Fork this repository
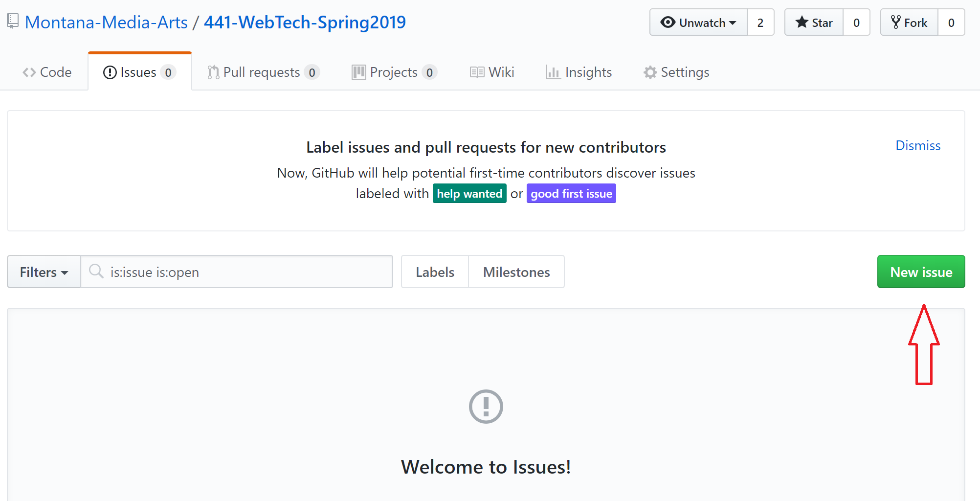The image size is (980, 501). tap(909, 23)
